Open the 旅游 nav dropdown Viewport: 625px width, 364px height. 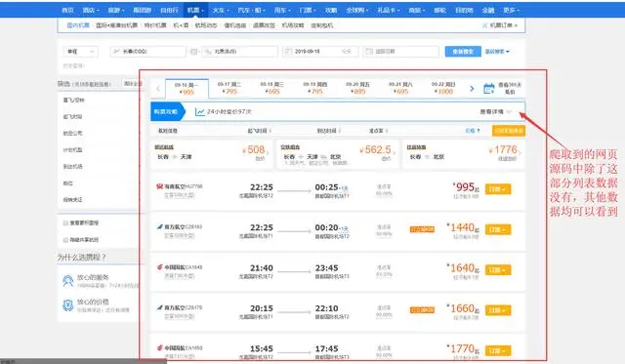tap(116, 10)
